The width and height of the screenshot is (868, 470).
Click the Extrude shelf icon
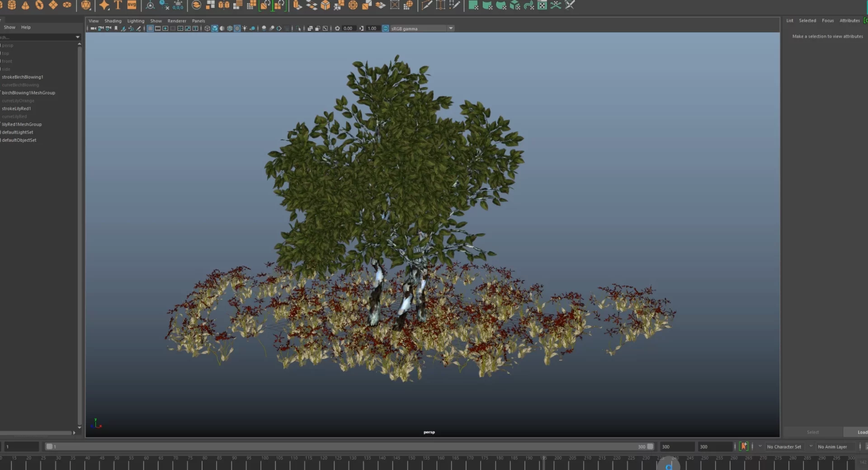pos(297,5)
